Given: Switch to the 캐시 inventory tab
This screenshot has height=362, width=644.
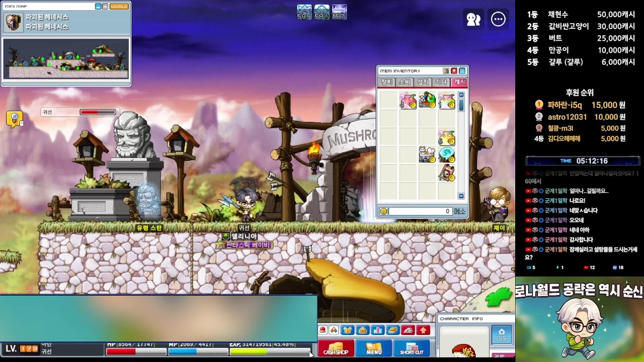Looking at the screenshot, I should [x=459, y=82].
